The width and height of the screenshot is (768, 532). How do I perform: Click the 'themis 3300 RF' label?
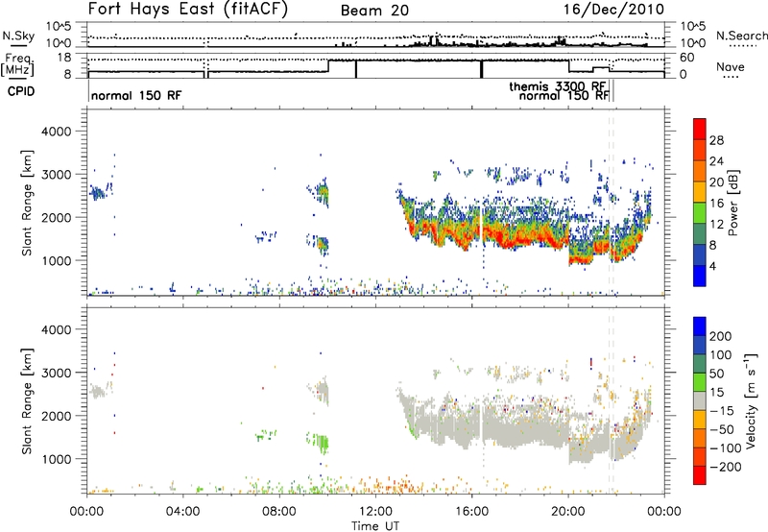click(558, 86)
